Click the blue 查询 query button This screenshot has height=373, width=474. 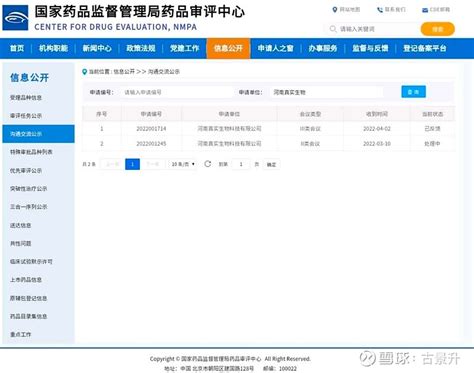413,92
